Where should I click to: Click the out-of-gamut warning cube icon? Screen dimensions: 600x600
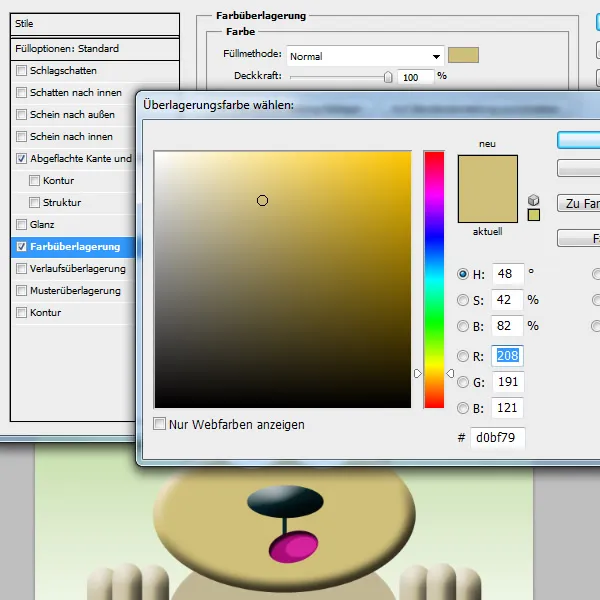(533, 200)
